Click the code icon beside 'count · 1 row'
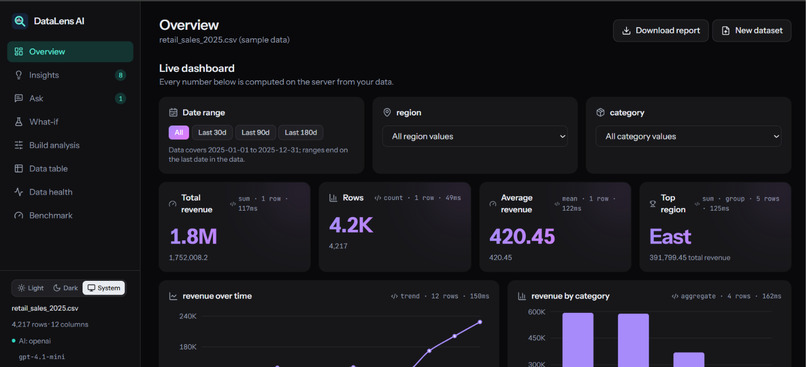806x367 pixels. coord(377,198)
